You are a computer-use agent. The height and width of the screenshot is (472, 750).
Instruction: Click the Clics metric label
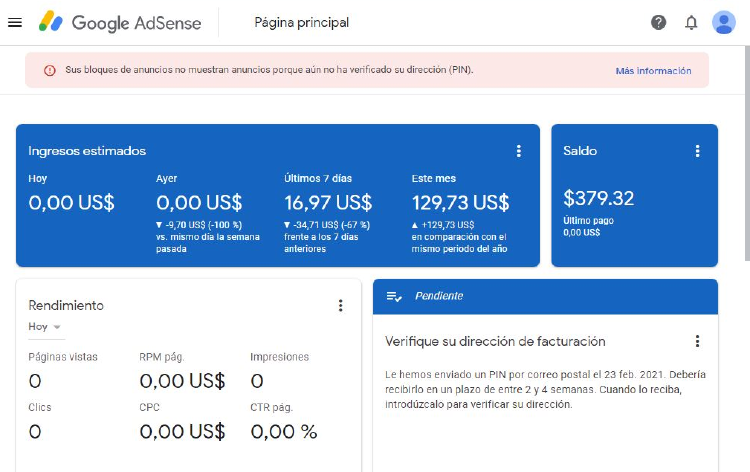(x=40, y=407)
